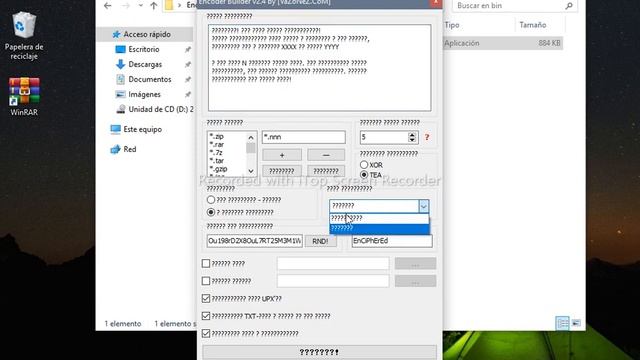Click the minus button to remove extension
Viewport: 640px width, 360px height.
326,155
